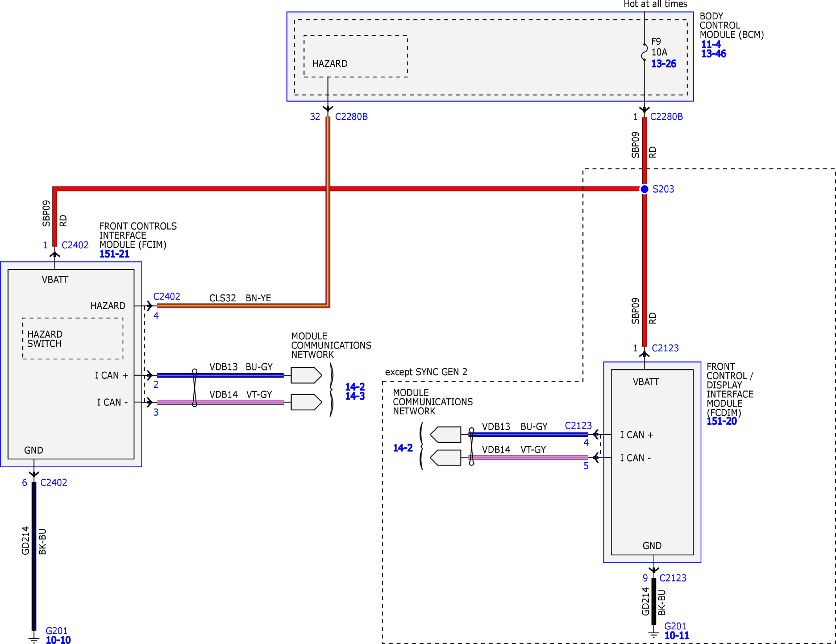Click the S203 splice junction dot
Viewport: 836px width, 644px height.
tap(644, 189)
